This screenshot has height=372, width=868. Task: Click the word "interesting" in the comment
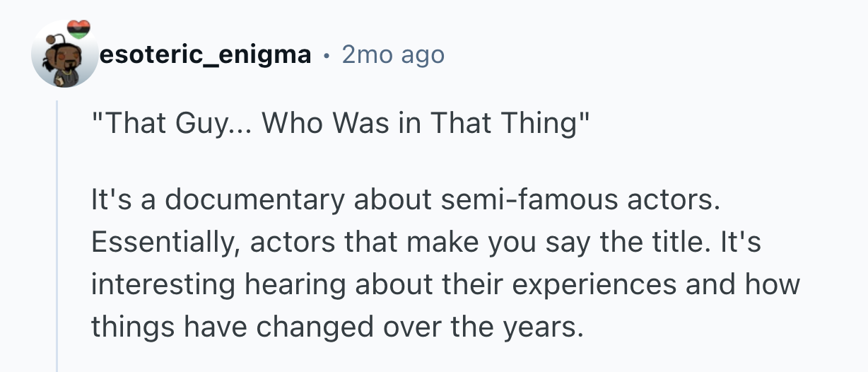163,284
